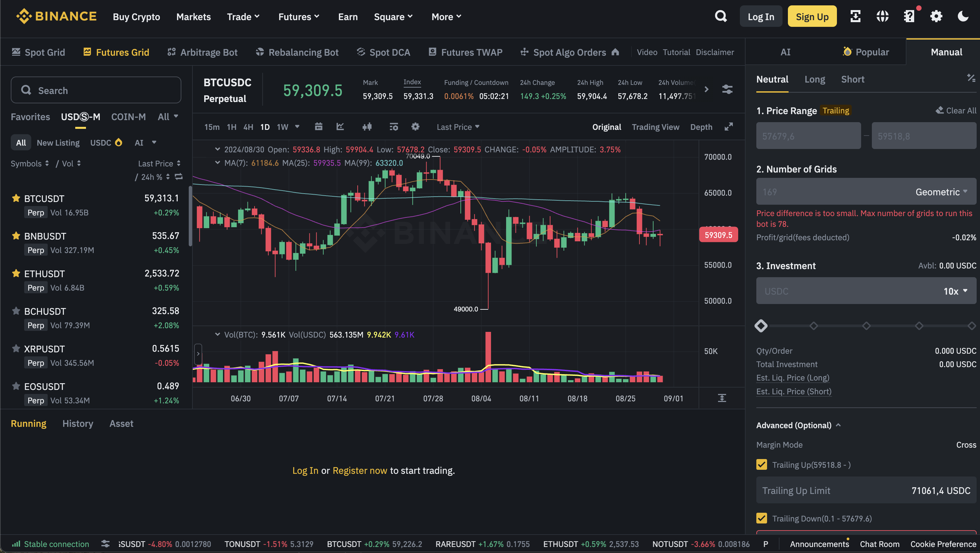Open chart calendar date picker icon

[318, 127]
